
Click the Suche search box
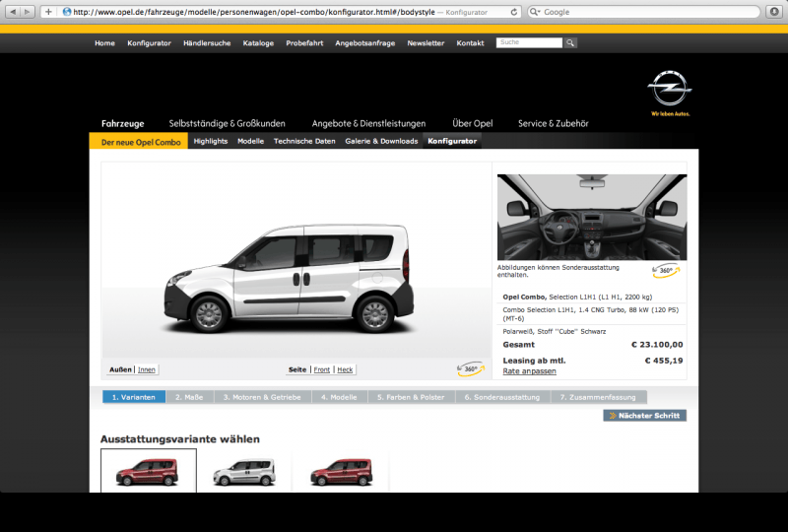[529, 42]
